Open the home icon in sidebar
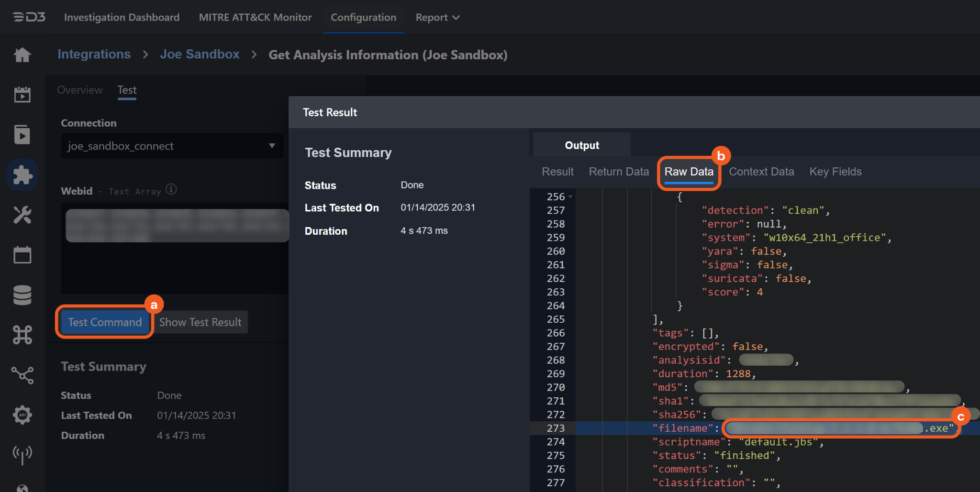The image size is (980, 492). pos(22,55)
